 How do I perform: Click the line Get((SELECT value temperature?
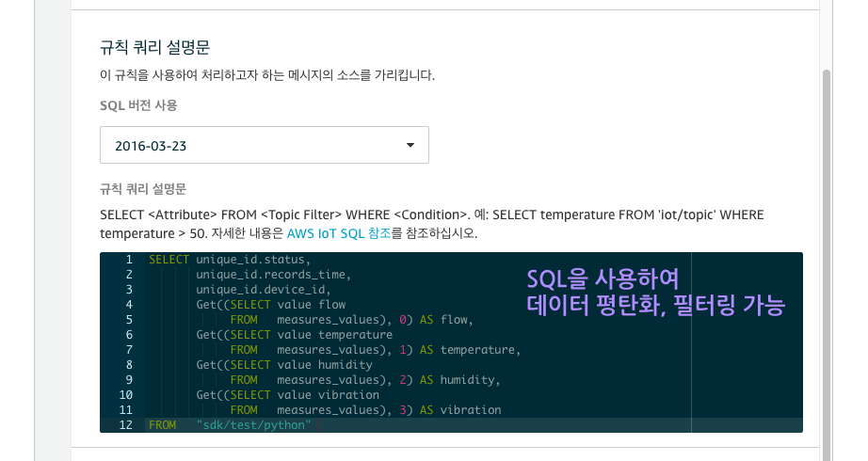coord(294,335)
